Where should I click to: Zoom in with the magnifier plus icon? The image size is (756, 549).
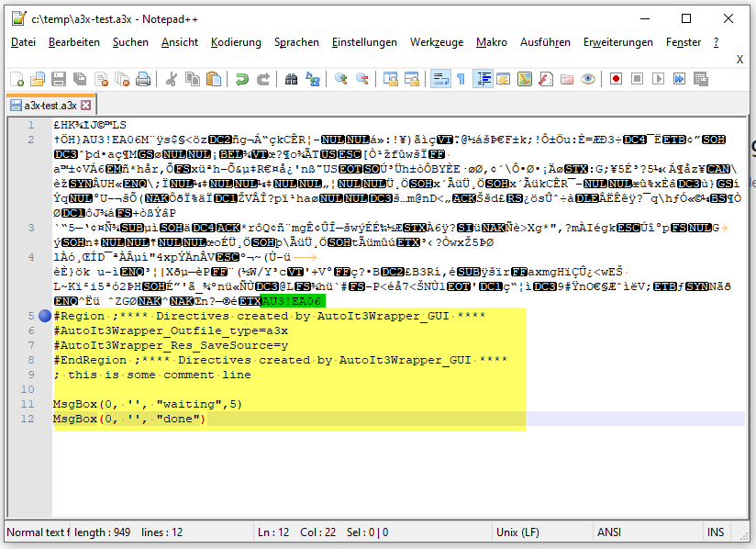point(341,79)
